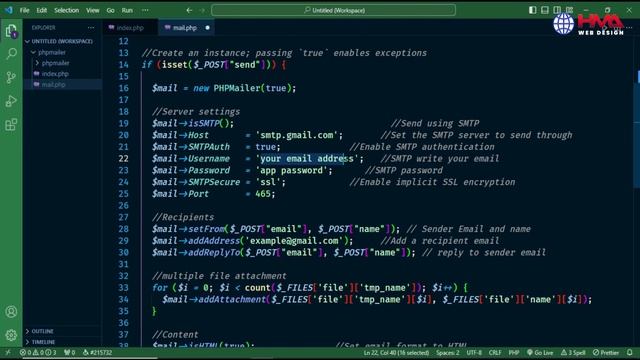Open the Run menu
Viewport: 640px width, 360px height.
click(127, 10)
